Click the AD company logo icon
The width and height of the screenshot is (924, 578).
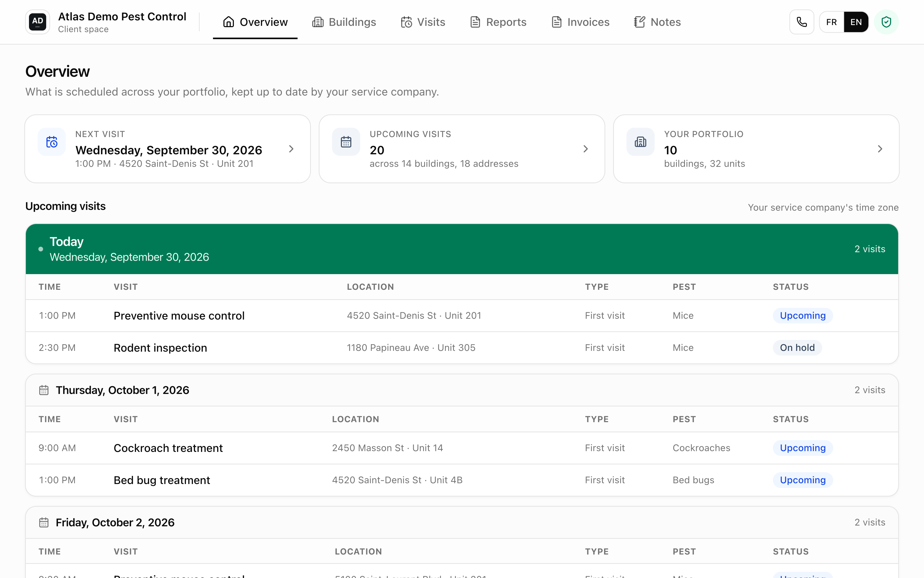pyautogui.click(x=37, y=22)
